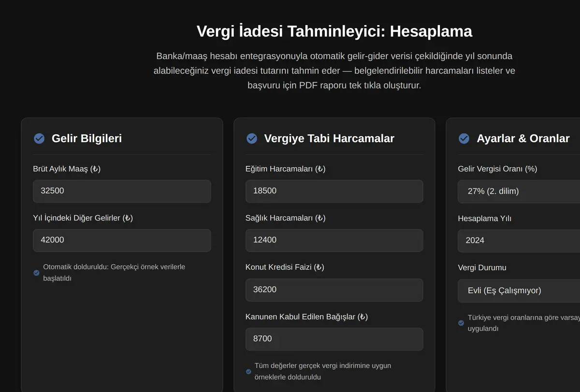
Task: Click the 'Otomatik dolduruldu' note text
Action: [x=114, y=273]
